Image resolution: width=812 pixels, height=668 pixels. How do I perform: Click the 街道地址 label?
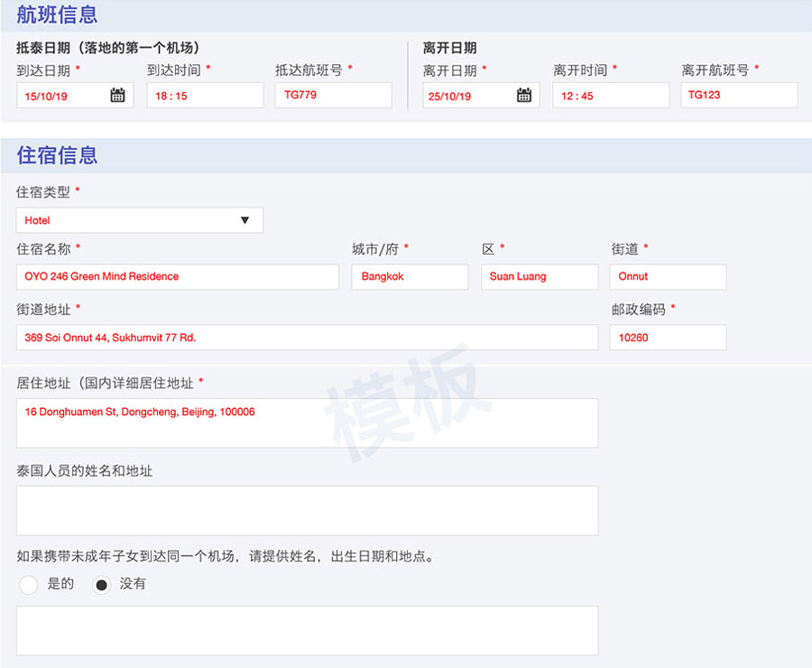43,310
